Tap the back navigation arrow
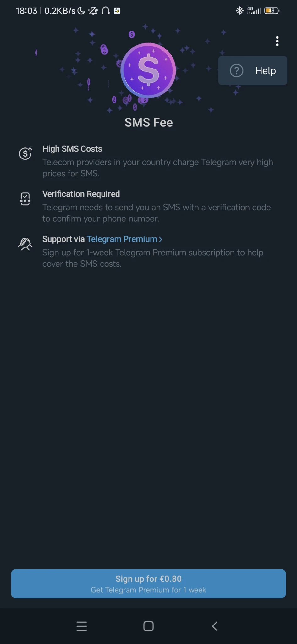297x644 pixels. pyautogui.click(x=215, y=626)
